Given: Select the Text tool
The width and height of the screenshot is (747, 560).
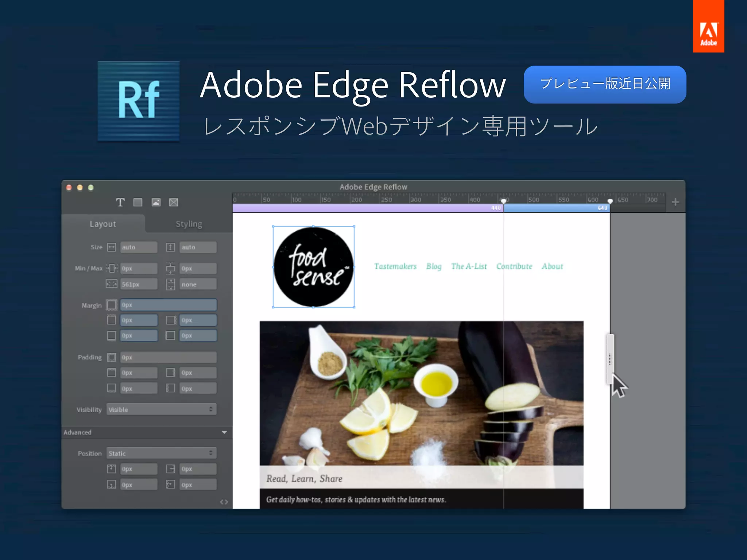Looking at the screenshot, I should click(x=120, y=202).
